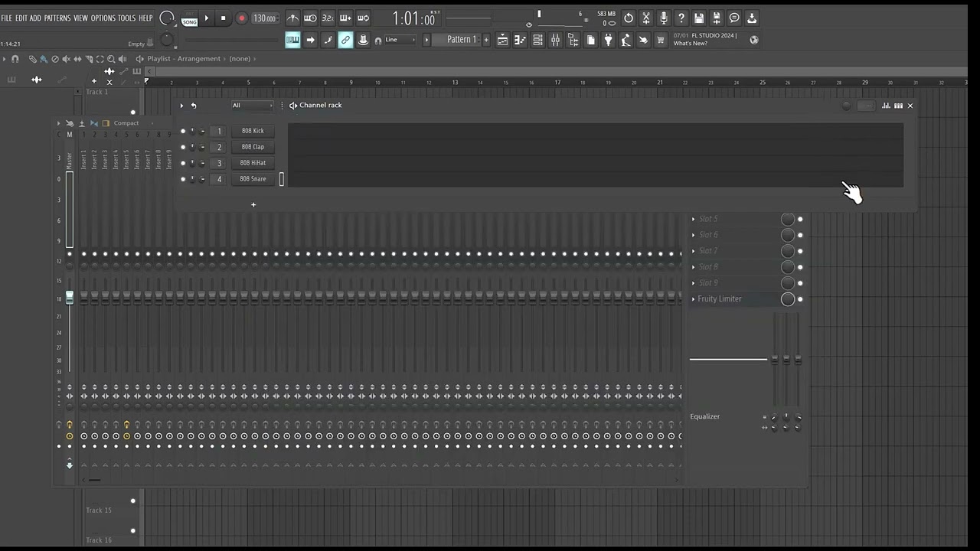
Task: Disable the Fruity Limiter effect LED
Action: (800, 299)
